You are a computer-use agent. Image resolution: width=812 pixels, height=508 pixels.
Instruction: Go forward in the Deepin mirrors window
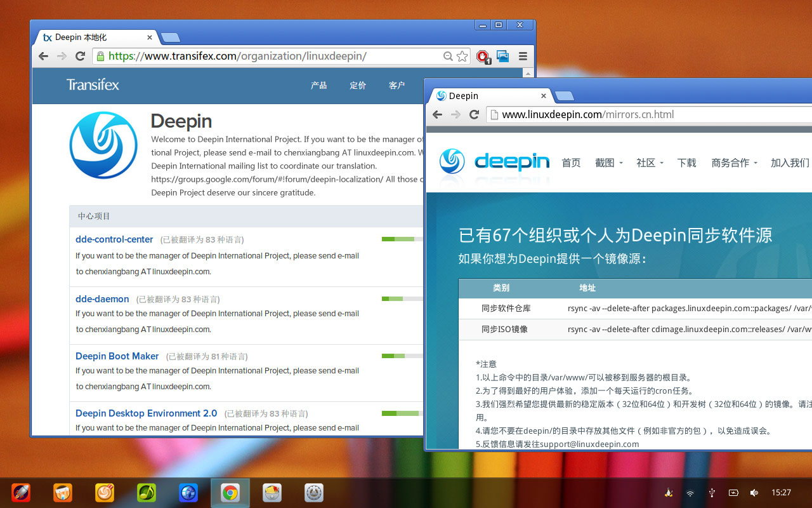point(455,114)
